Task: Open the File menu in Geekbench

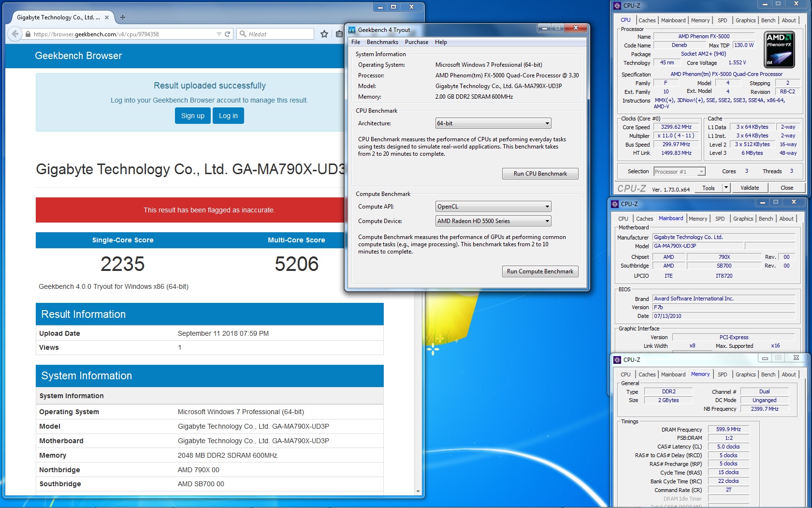Action: 356,42
